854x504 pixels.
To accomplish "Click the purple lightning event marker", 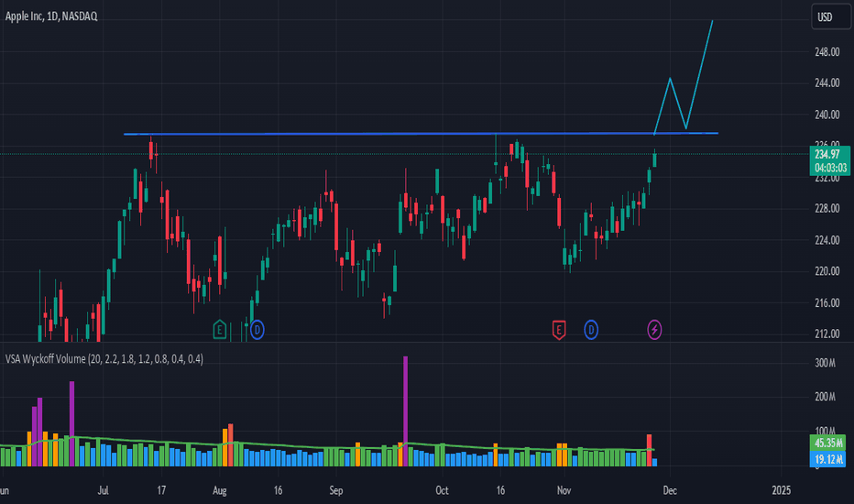I will tap(654, 329).
